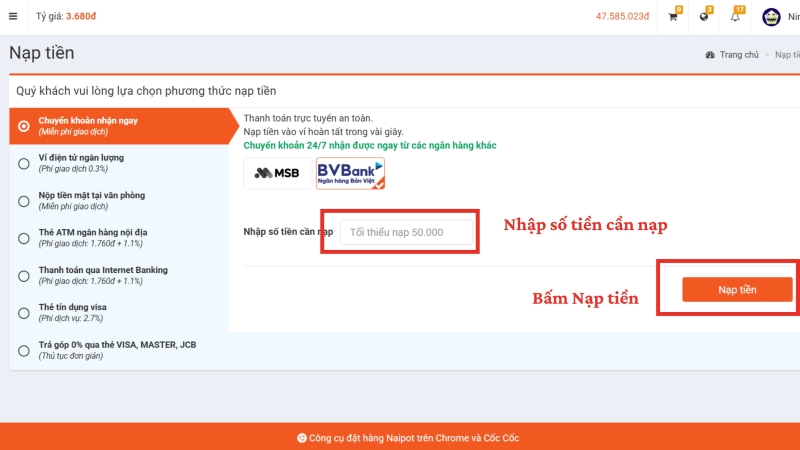
Task: Click the green Chuyển khoản 24/7 text
Action: pos(369,145)
